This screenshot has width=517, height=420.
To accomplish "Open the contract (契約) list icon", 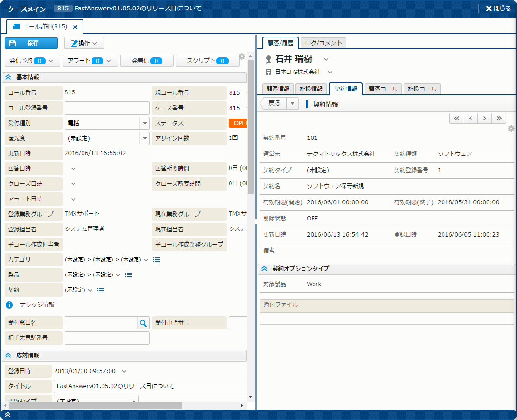I will pyautogui.click(x=100, y=290).
